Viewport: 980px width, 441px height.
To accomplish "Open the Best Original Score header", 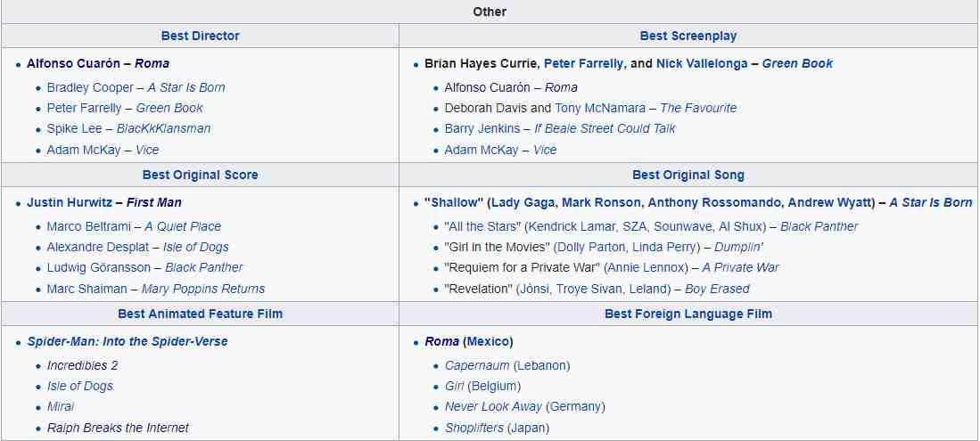I will [x=200, y=175].
